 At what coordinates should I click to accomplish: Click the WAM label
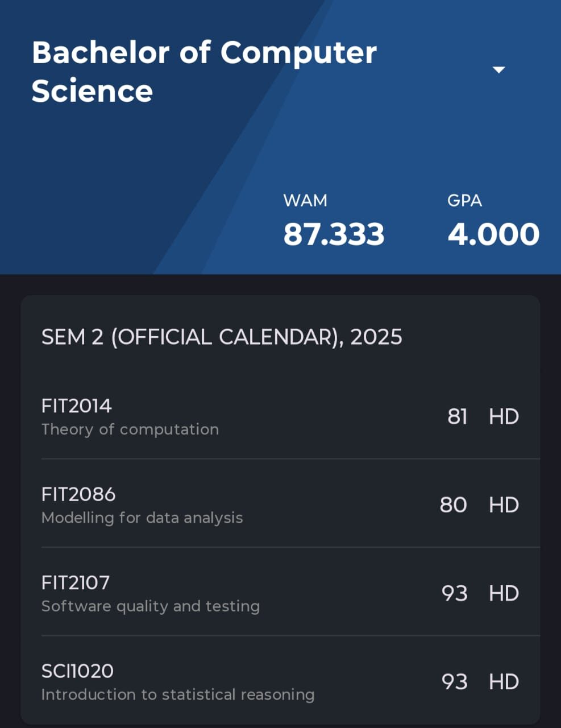pyautogui.click(x=305, y=201)
